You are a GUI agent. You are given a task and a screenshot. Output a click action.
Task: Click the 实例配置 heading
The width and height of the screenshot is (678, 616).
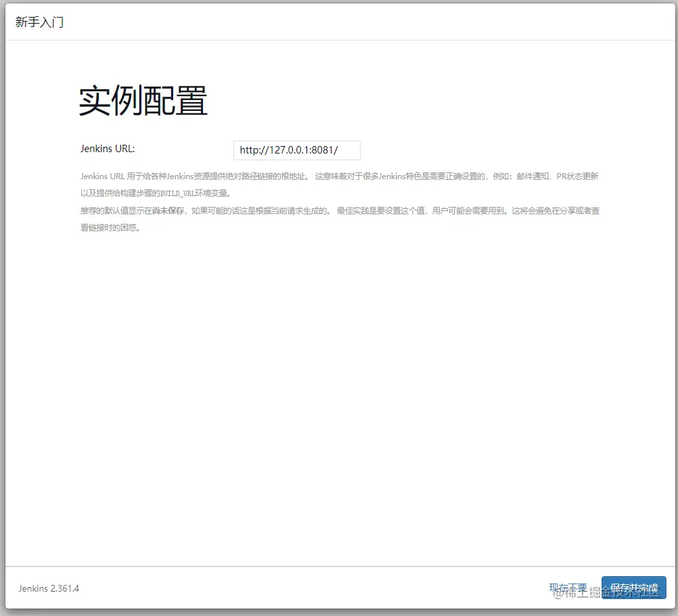click(x=143, y=101)
